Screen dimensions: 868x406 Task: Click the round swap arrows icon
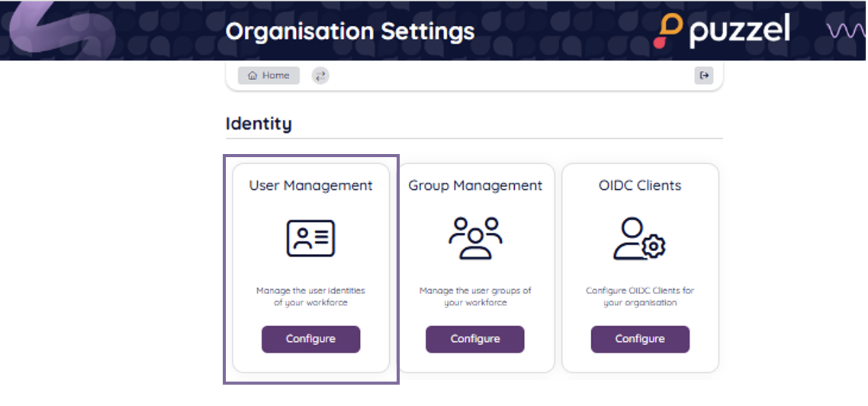(320, 76)
